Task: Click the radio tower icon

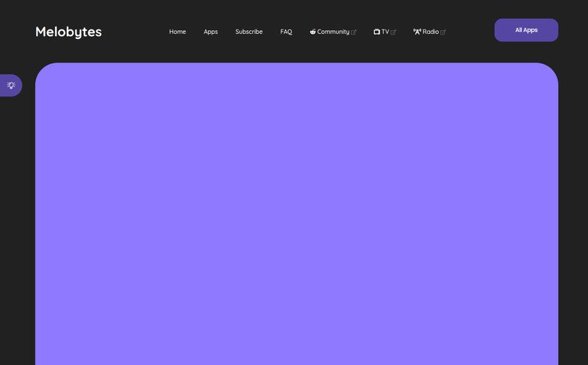Action: pos(417,32)
